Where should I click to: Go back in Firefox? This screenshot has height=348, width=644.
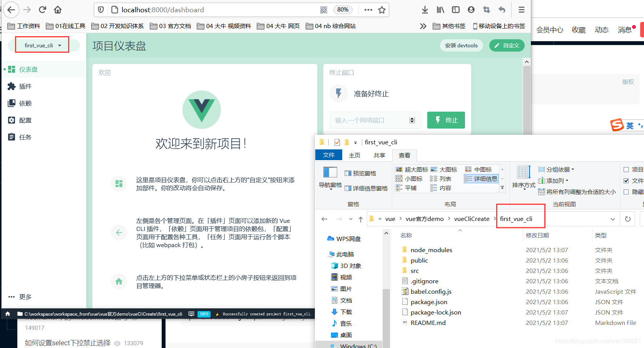11,10
